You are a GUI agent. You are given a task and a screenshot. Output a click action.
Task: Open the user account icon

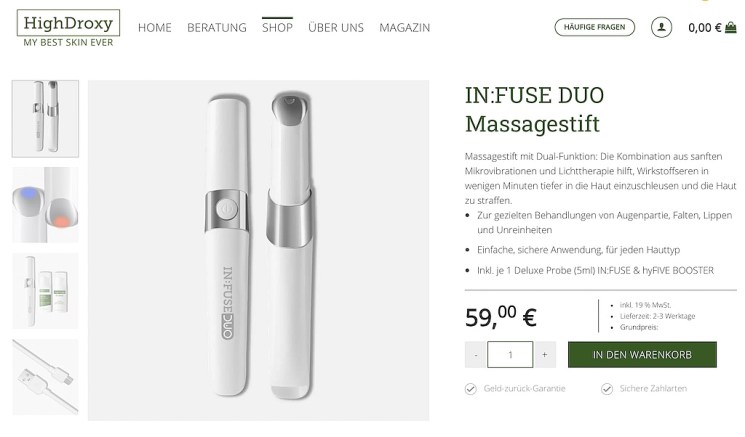tap(661, 28)
